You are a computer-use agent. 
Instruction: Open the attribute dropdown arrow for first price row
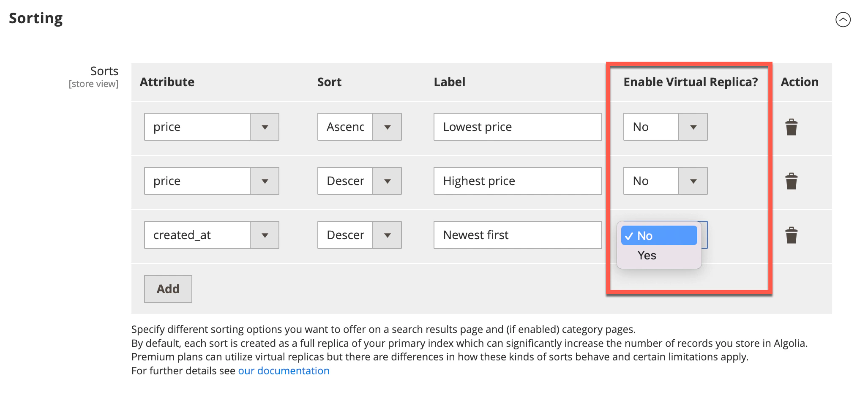pyautogui.click(x=265, y=126)
